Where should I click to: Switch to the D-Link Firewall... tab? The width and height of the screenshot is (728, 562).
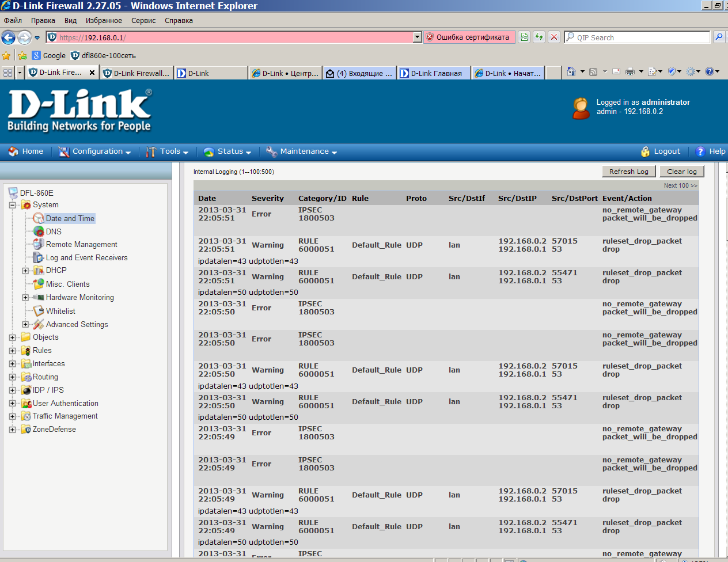click(x=136, y=73)
